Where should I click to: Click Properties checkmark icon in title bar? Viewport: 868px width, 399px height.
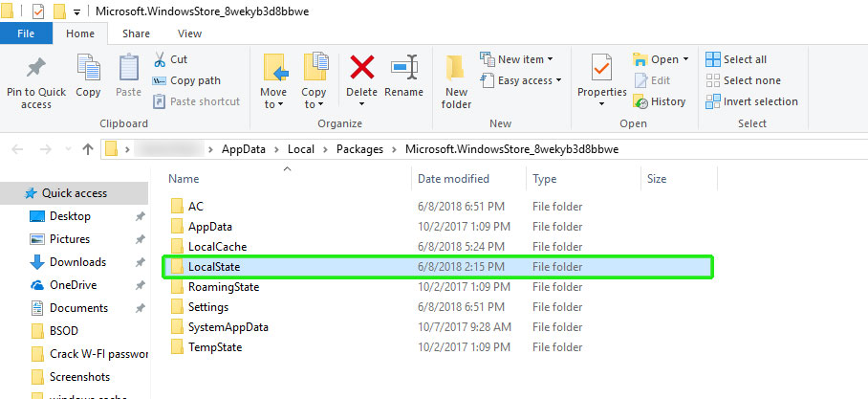39,11
